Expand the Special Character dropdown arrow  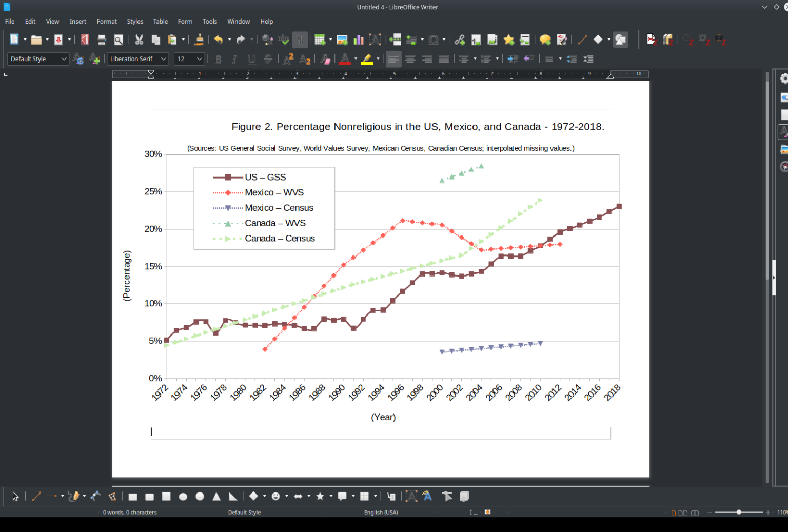point(444,40)
